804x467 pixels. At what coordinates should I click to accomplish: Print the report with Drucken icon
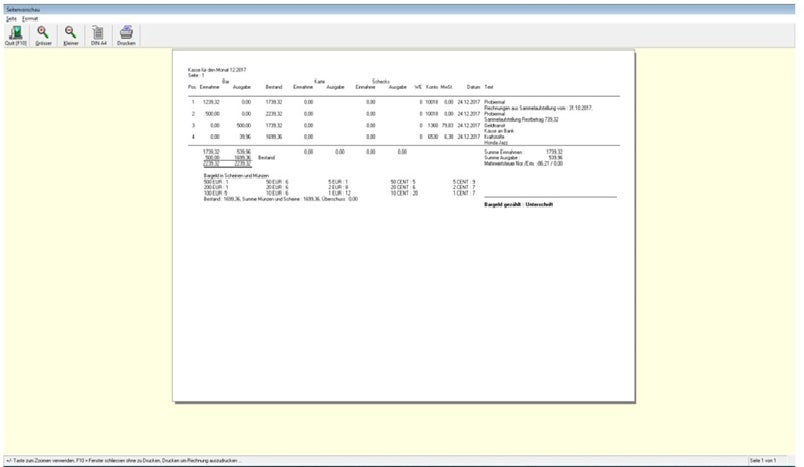tap(126, 35)
